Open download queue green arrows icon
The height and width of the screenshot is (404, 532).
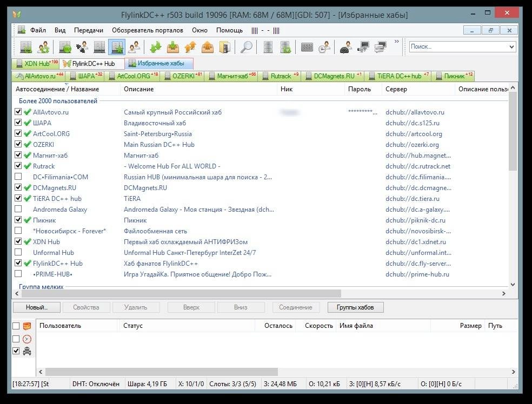coord(155,47)
